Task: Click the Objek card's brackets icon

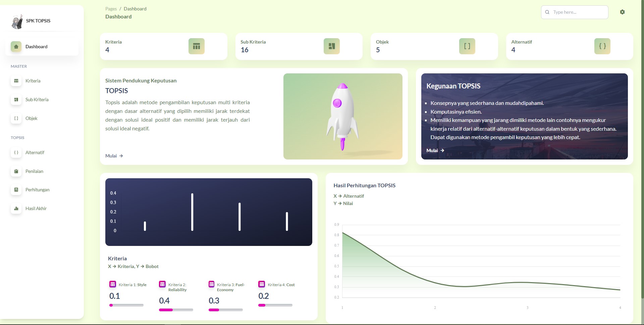Action: pyautogui.click(x=467, y=46)
